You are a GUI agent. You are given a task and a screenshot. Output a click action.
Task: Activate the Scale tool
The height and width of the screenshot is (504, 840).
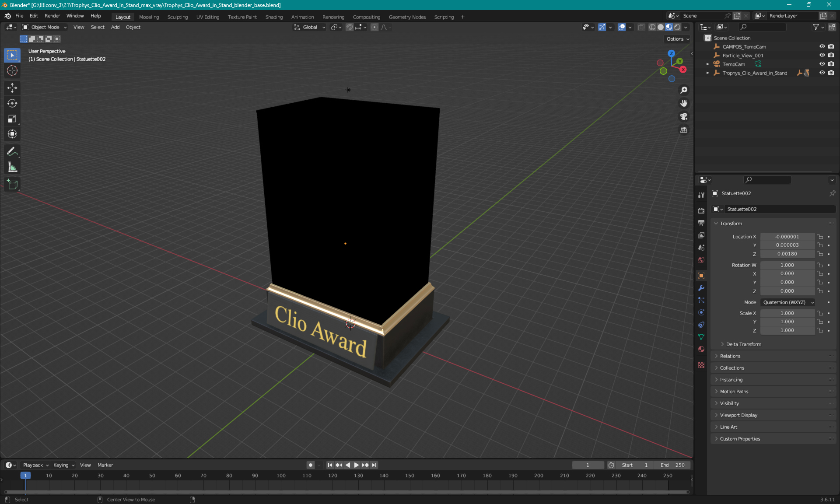coord(12,119)
